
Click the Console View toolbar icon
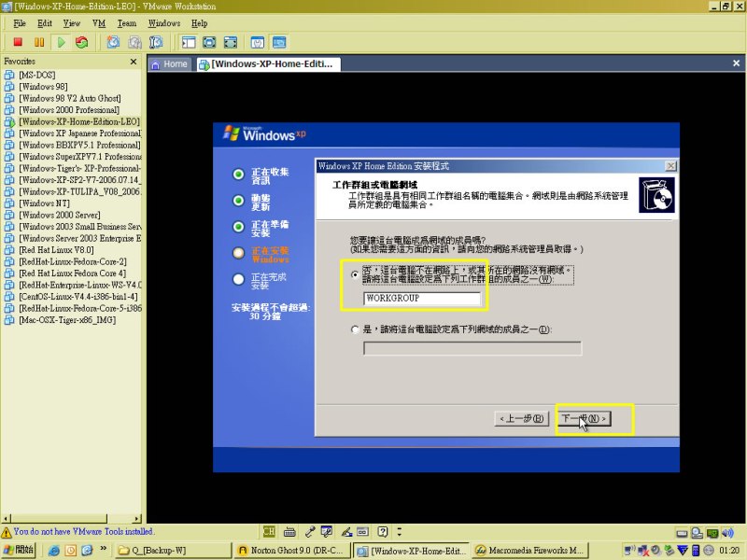click(279, 42)
